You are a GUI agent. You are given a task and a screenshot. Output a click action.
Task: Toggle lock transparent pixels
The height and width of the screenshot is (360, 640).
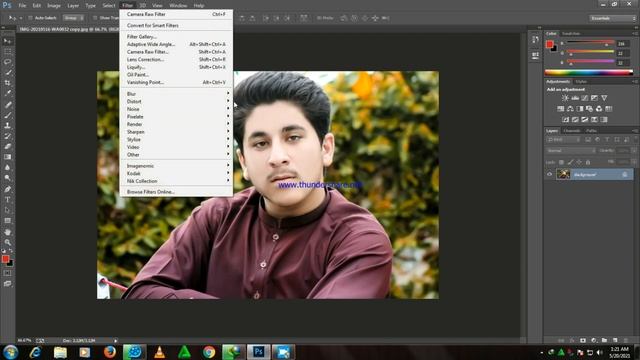point(562,162)
